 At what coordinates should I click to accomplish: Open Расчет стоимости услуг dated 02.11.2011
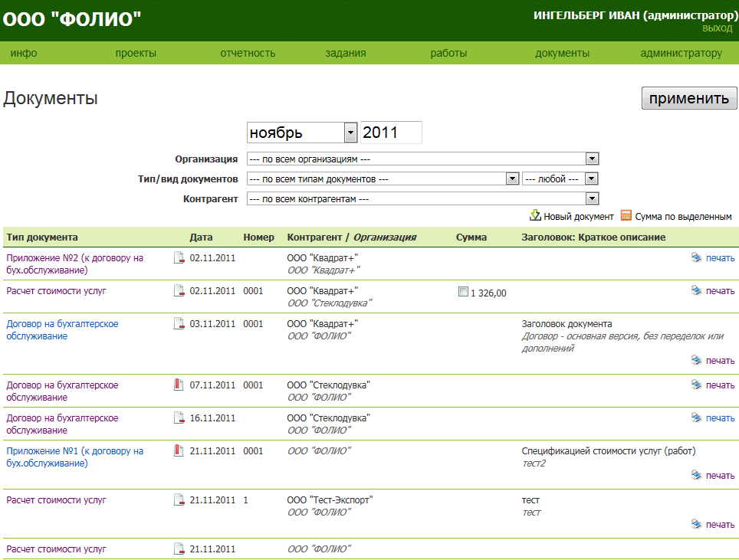pos(56,290)
